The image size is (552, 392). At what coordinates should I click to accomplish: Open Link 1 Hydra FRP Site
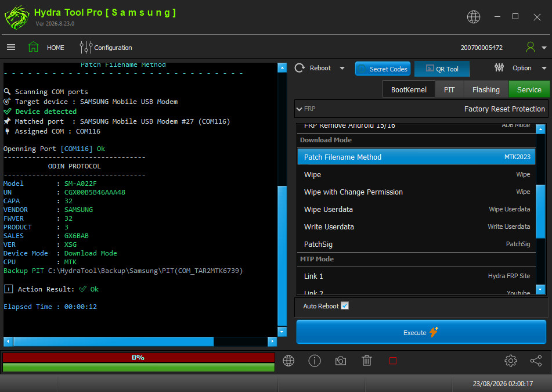[416, 276]
